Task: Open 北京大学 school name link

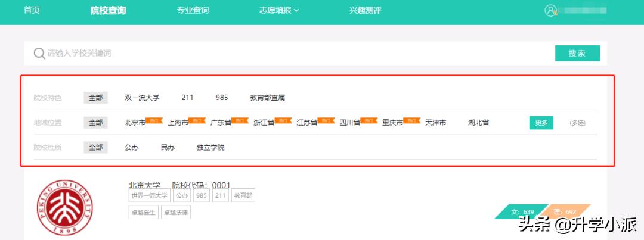Action: pyautogui.click(x=144, y=185)
